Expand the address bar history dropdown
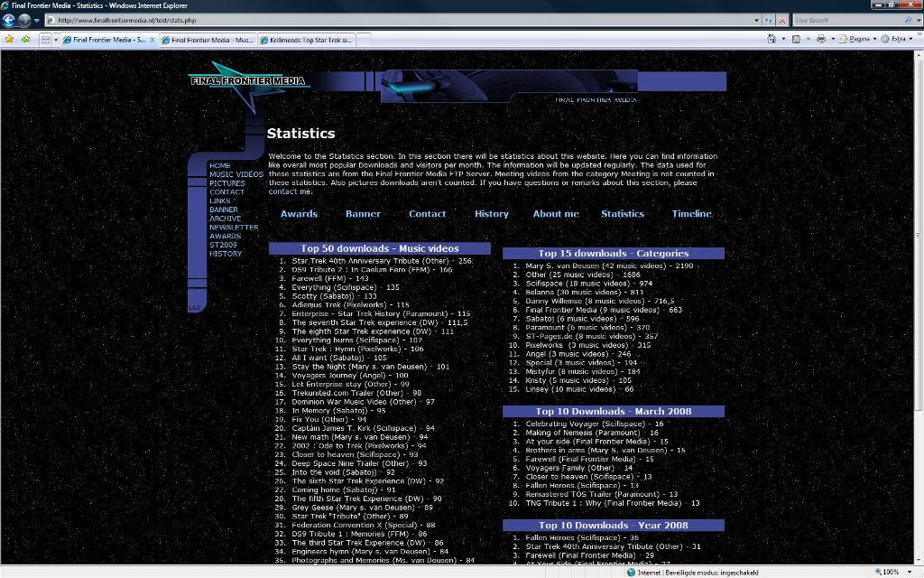The width and height of the screenshot is (924, 578). (757, 20)
